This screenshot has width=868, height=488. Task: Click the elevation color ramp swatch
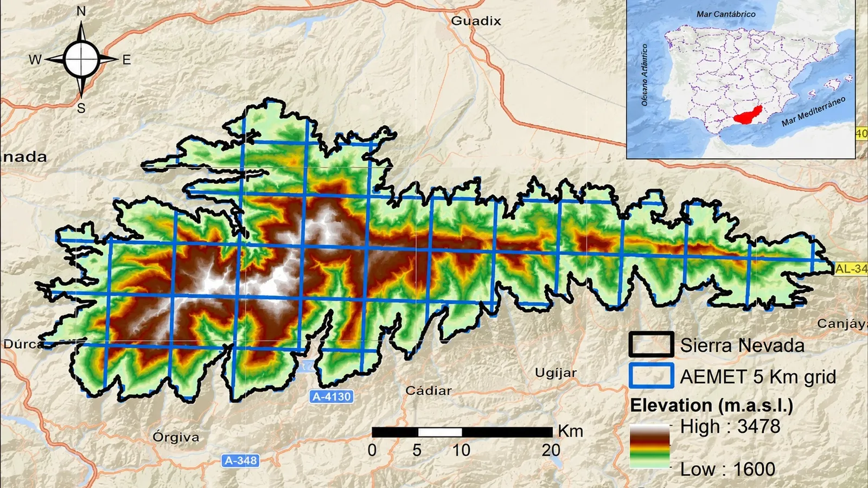pos(649,446)
